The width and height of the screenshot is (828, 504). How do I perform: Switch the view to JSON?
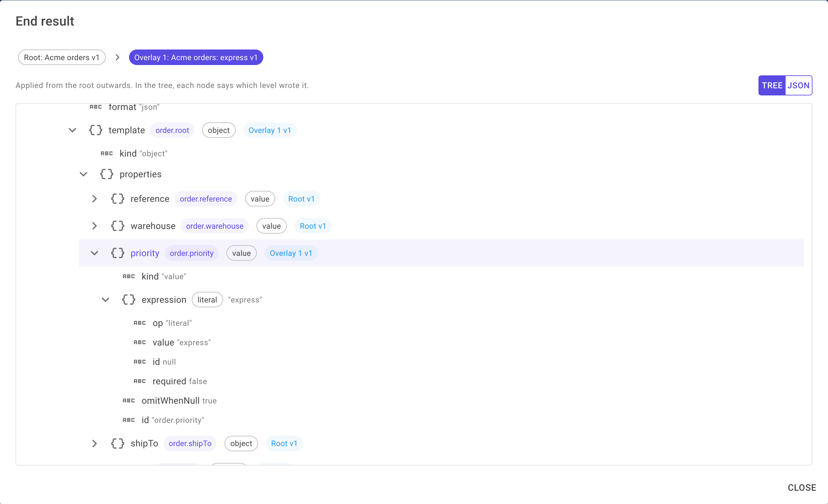[799, 85]
